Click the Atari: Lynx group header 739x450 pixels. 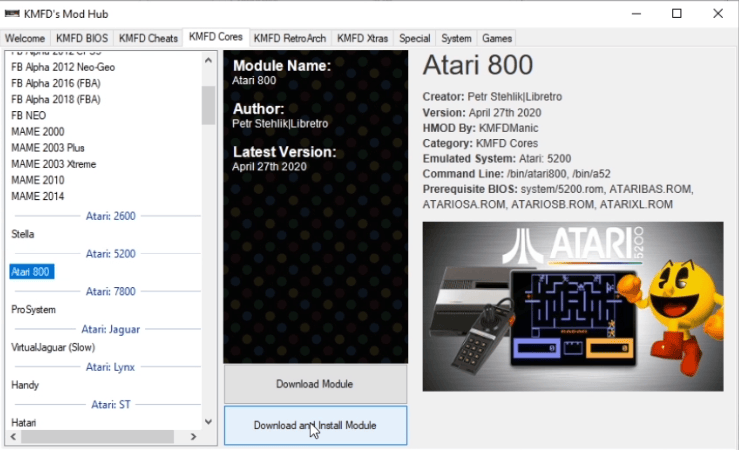click(x=110, y=367)
